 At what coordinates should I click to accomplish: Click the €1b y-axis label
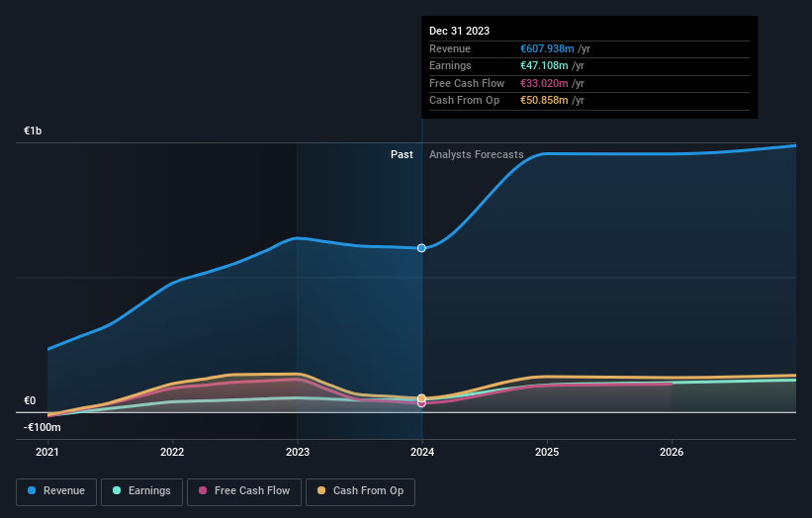(33, 130)
